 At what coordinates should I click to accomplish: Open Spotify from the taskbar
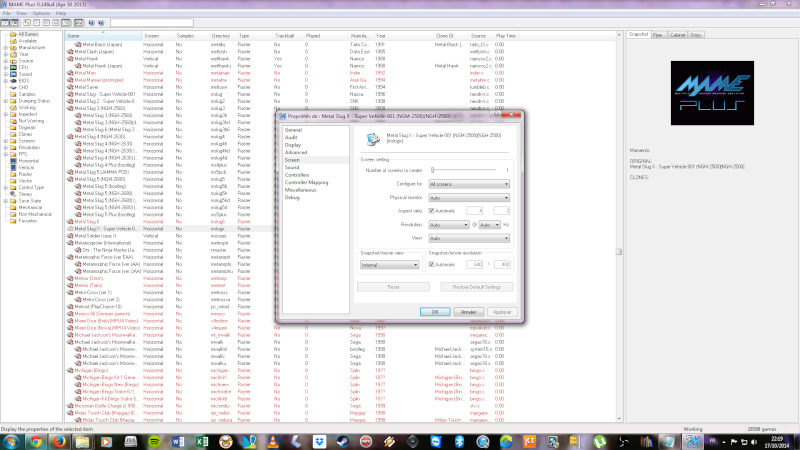coord(154,442)
